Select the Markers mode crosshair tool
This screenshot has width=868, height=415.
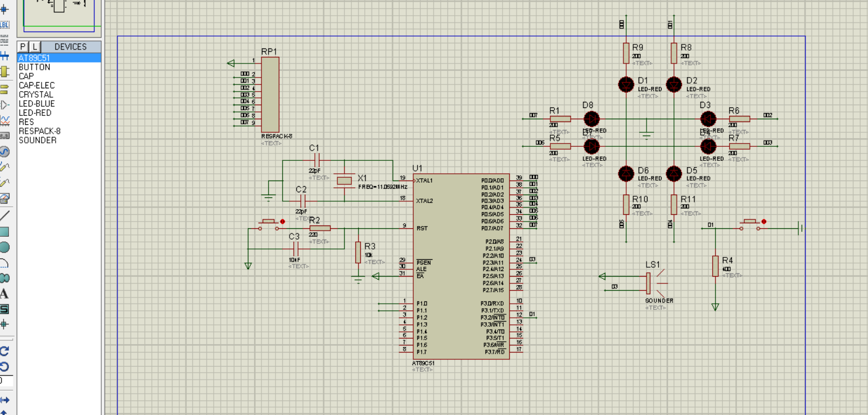4,324
